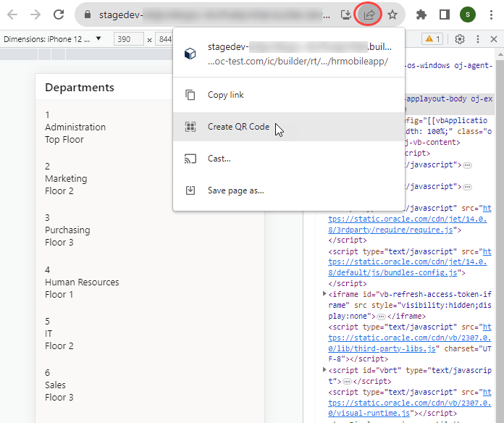Click the viewport width field showing 390
The height and width of the screenshot is (423, 504).
129,39
